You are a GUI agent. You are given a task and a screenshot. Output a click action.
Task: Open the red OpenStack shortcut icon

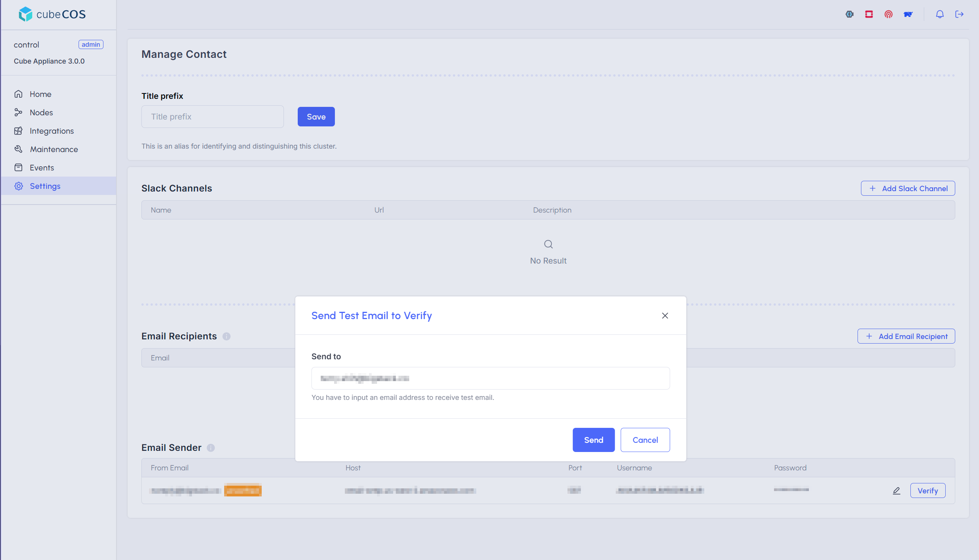(x=869, y=14)
